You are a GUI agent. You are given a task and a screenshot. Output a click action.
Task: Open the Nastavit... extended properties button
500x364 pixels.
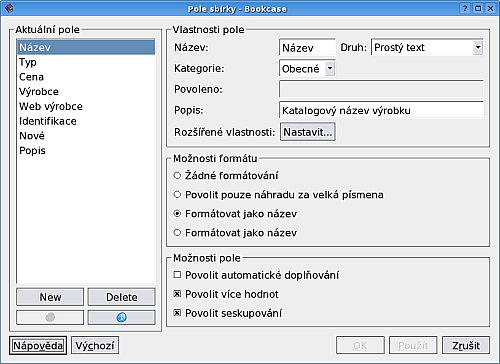click(x=307, y=132)
